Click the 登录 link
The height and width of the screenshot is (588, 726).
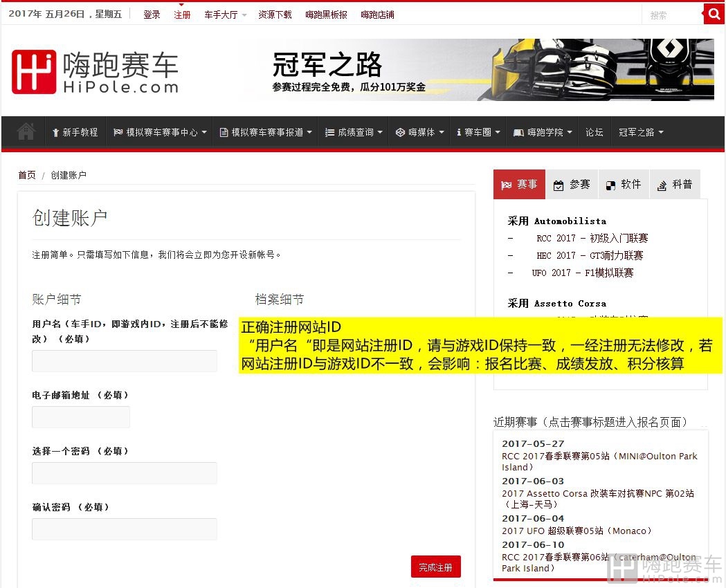click(x=152, y=15)
